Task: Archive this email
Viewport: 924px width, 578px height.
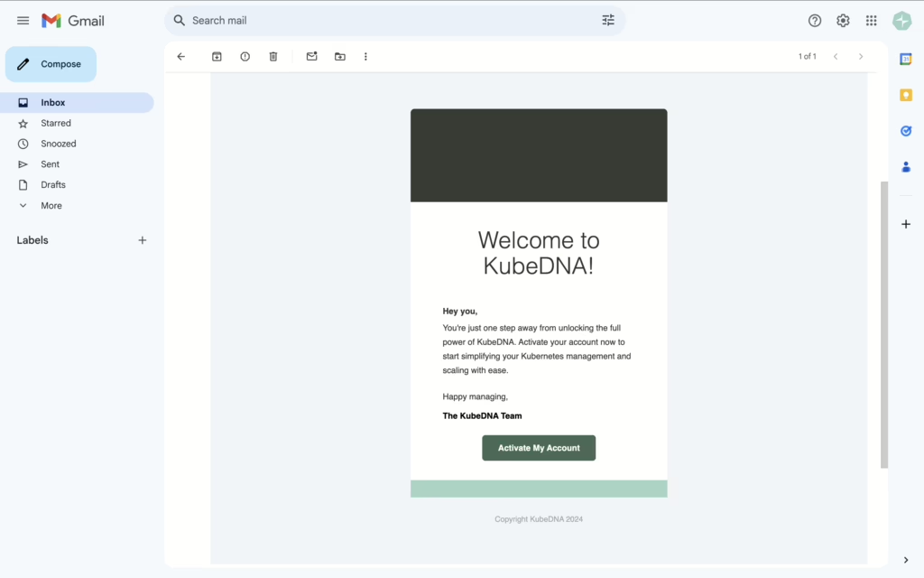Action: tap(217, 57)
